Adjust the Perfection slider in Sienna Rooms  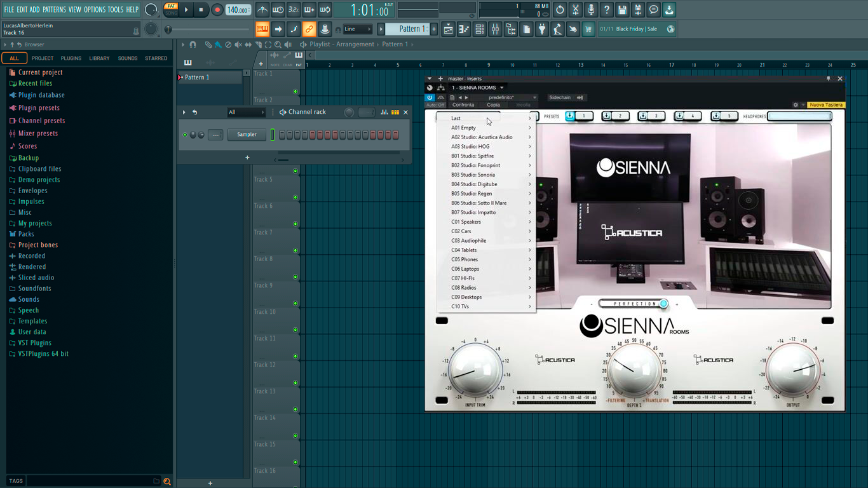(633, 304)
